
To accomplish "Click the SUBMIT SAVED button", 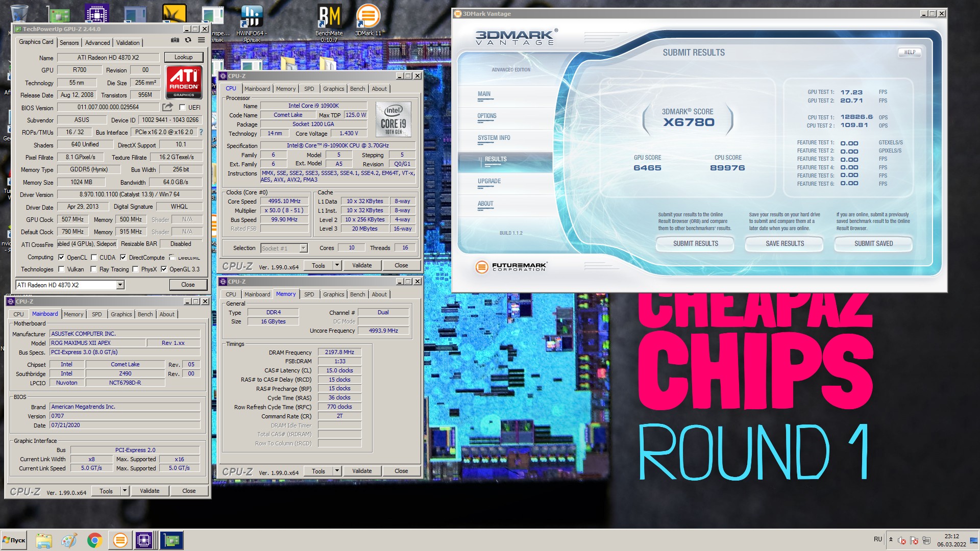I will [x=873, y=244].
